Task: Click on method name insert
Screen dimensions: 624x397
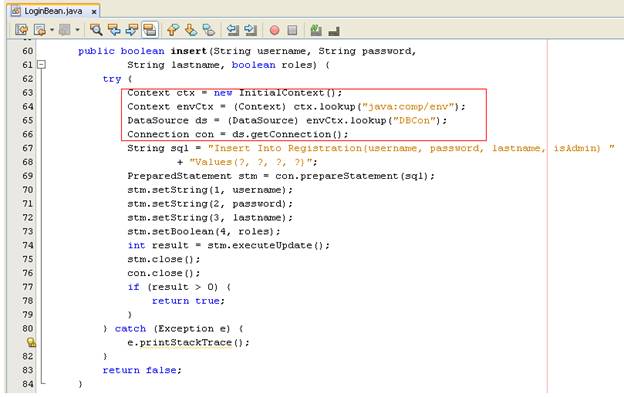Action: coord(189,51)
